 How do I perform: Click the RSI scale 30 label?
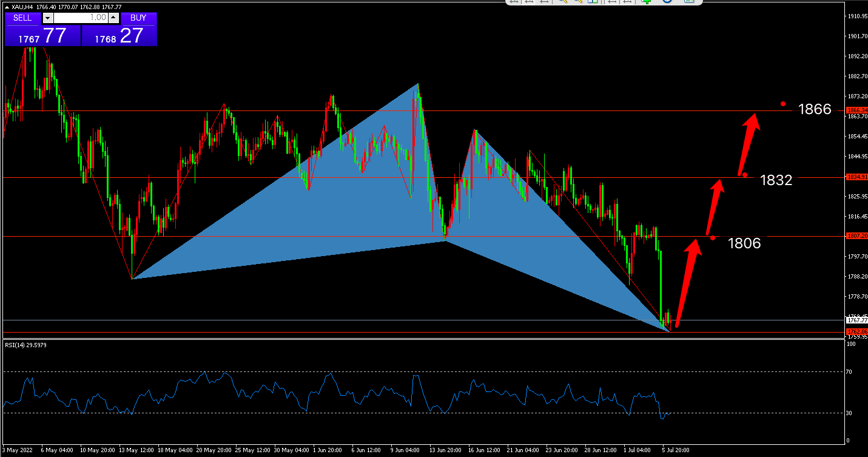[x=850, y=413]
